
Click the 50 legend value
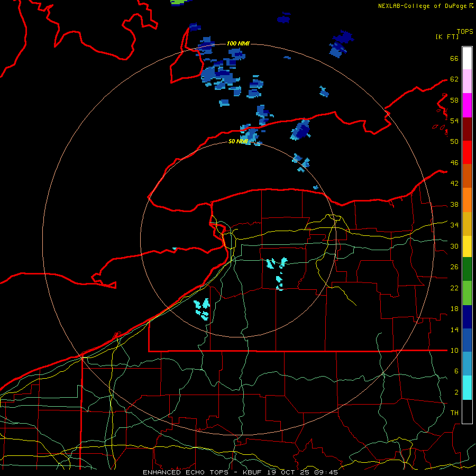[x=454, y=142]
